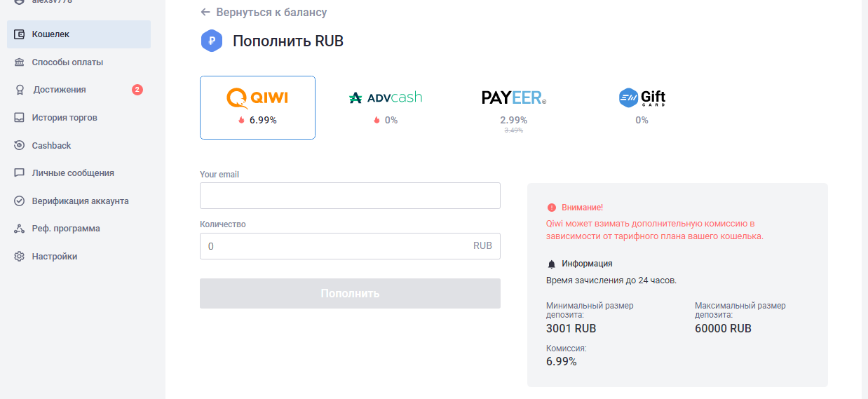The width and height of the screenshot is (868, 399).
Task: Click the wallet icon beside Кошелек
Action: [20, 34]
